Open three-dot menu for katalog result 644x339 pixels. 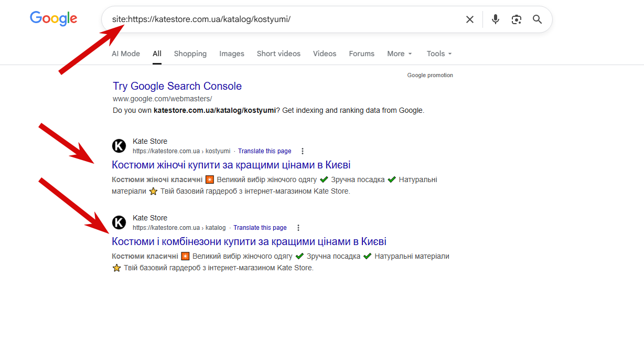coord(298,228)
